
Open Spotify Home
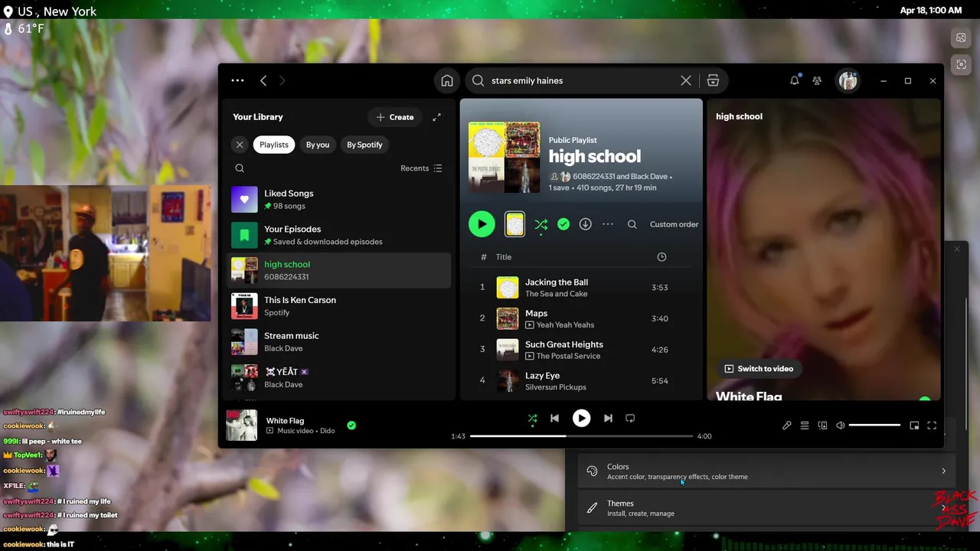pyautogui.click(x=447, y=80)
